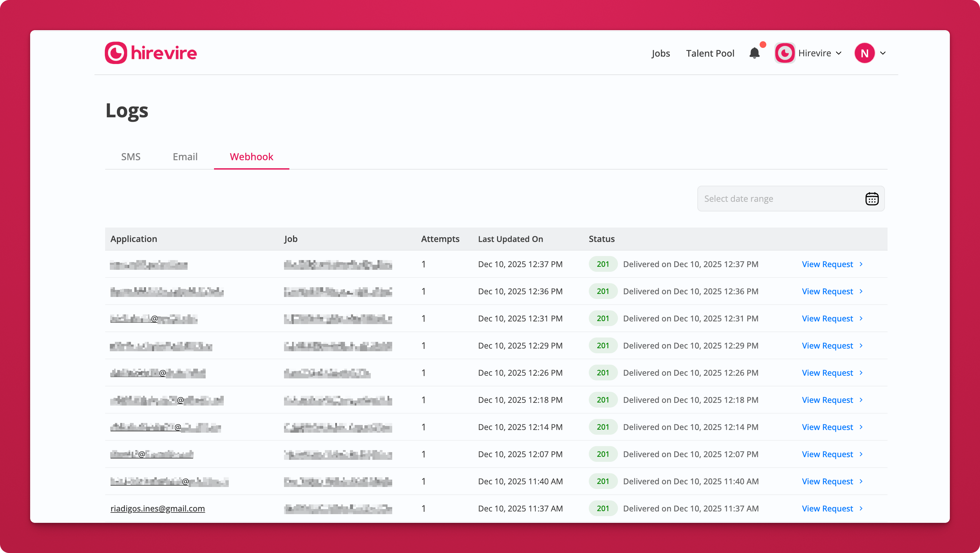Click 'Delivered on Dec 10, 2025 12:18 PM'
Screen dimensions: 980x553
[691, 400]
